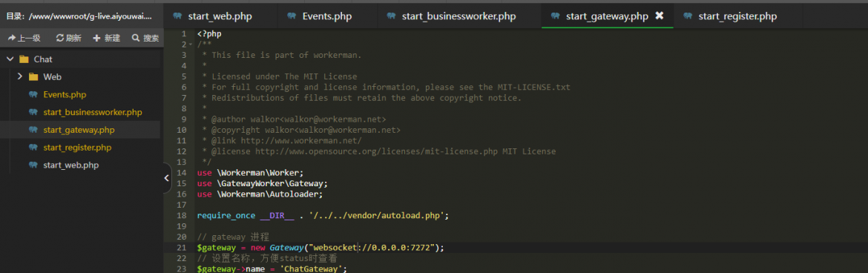Viewport: 868px width, 273px height.
Task: Place cursor on line 21 gateway code
Action: (x=320, y=247)
